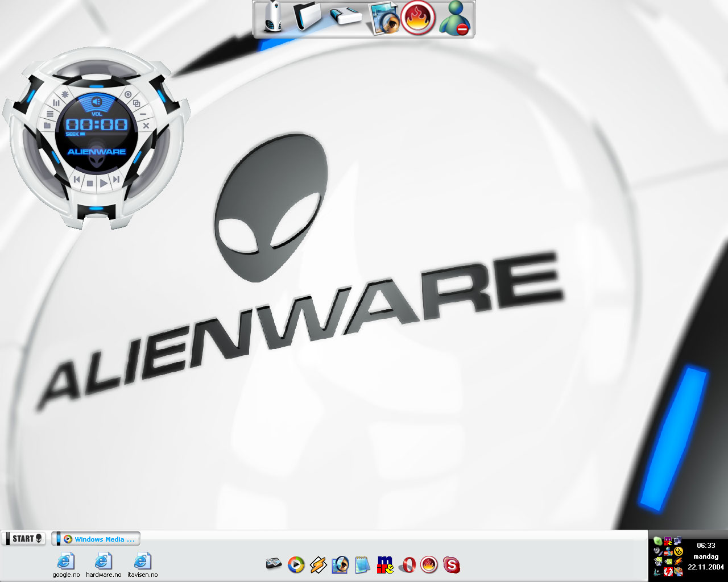Click the speaker mute icon in Alienware player
Image resolution: width=728 pixels, height=582 pixels.
[x=96, y=102]
